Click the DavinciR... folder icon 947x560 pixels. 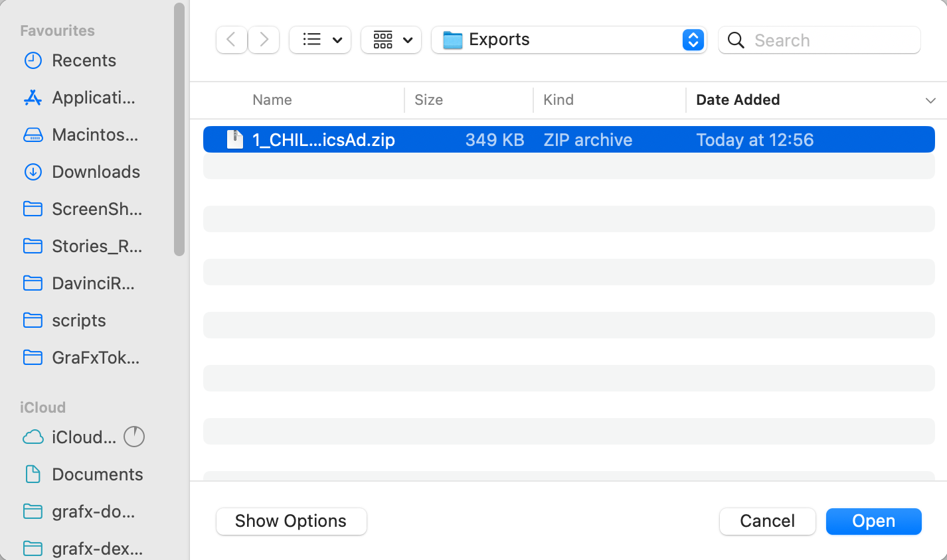point(33,283)
